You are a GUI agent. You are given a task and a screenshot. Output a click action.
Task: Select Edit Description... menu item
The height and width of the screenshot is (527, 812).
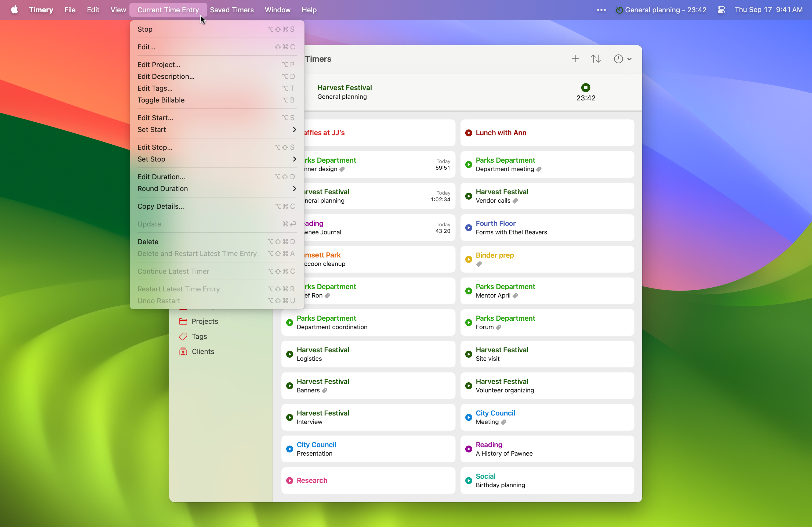click(x=217, y=77)
